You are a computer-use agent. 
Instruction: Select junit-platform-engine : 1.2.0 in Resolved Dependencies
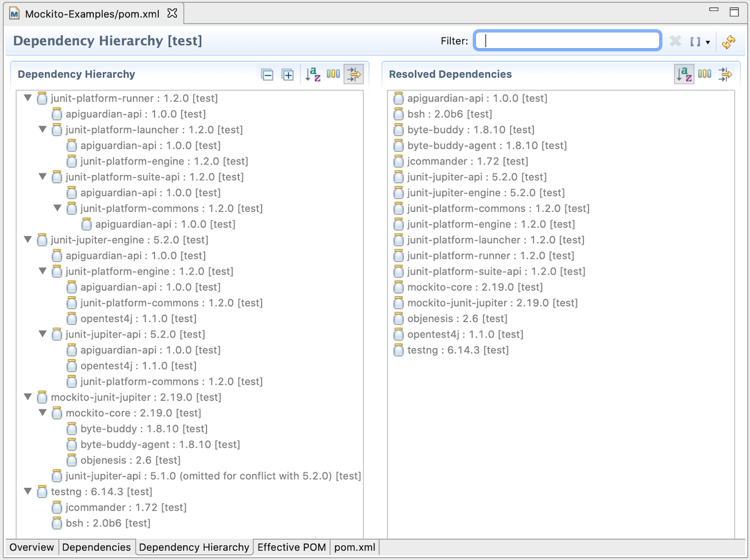click(484, 224)
